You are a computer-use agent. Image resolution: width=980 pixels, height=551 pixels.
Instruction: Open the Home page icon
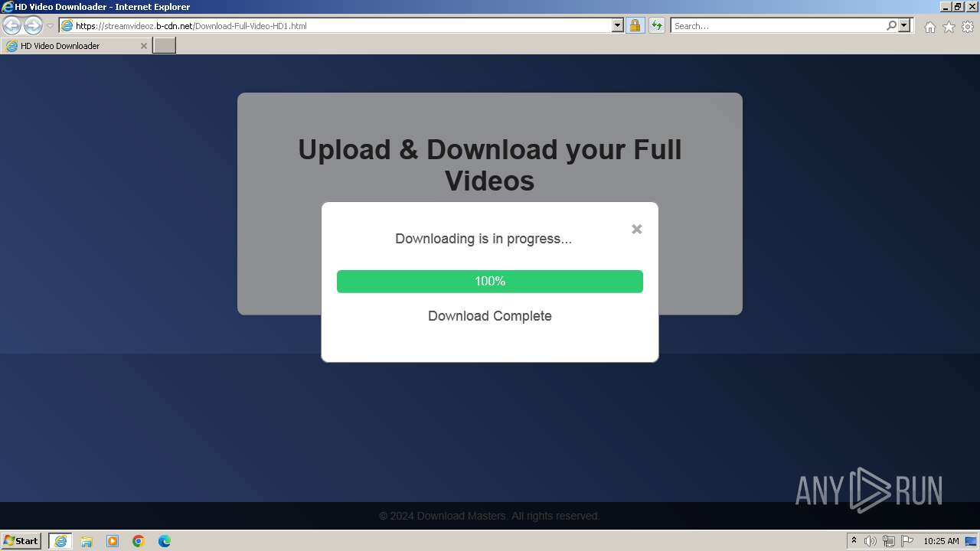(929, 27)
